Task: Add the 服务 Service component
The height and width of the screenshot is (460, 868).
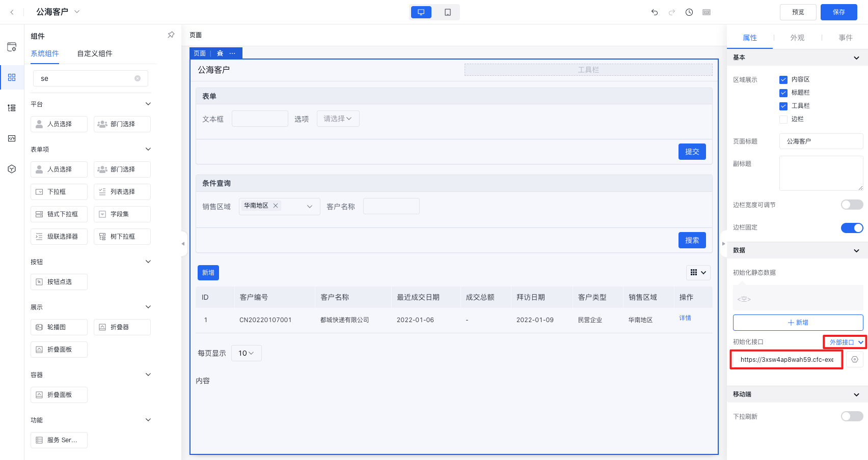Action: click(59, 440)
